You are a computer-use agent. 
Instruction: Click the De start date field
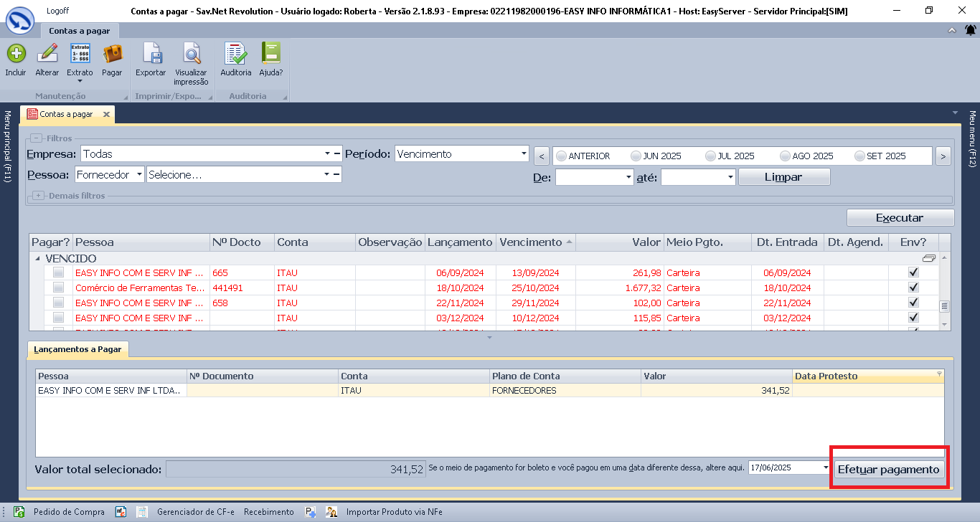pyautogui.click(x=589, y=177)
